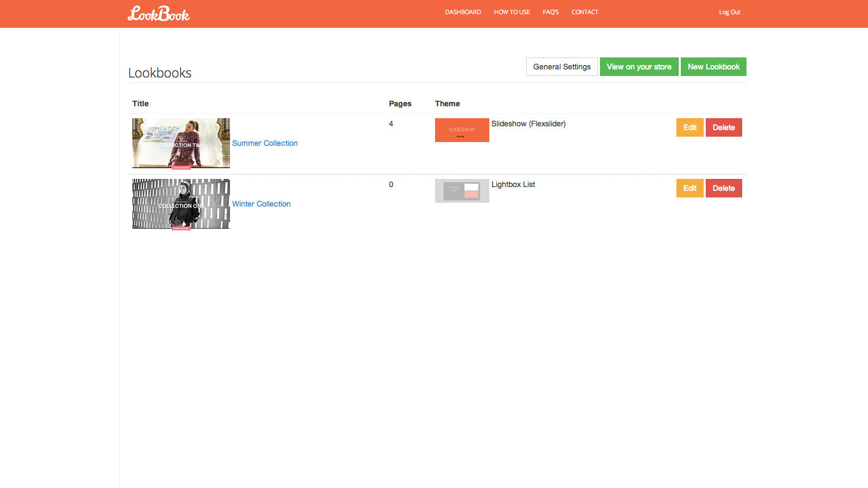Click Log Out in the navigation bar

tap(729, 12)
